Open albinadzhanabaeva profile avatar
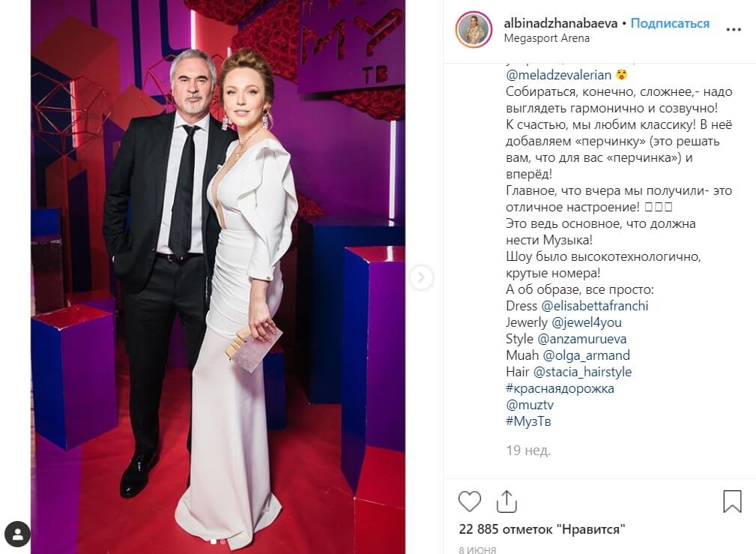 click(474, 29)
